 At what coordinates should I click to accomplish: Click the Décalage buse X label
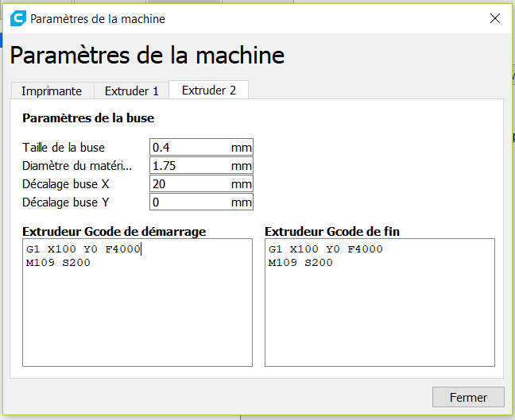point(66,184)
